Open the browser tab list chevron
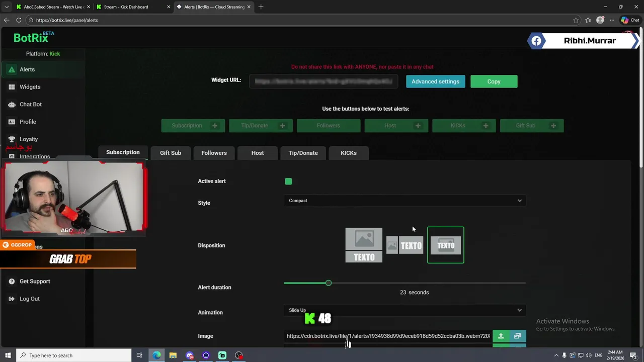644x362 pixels. (7, 7)
